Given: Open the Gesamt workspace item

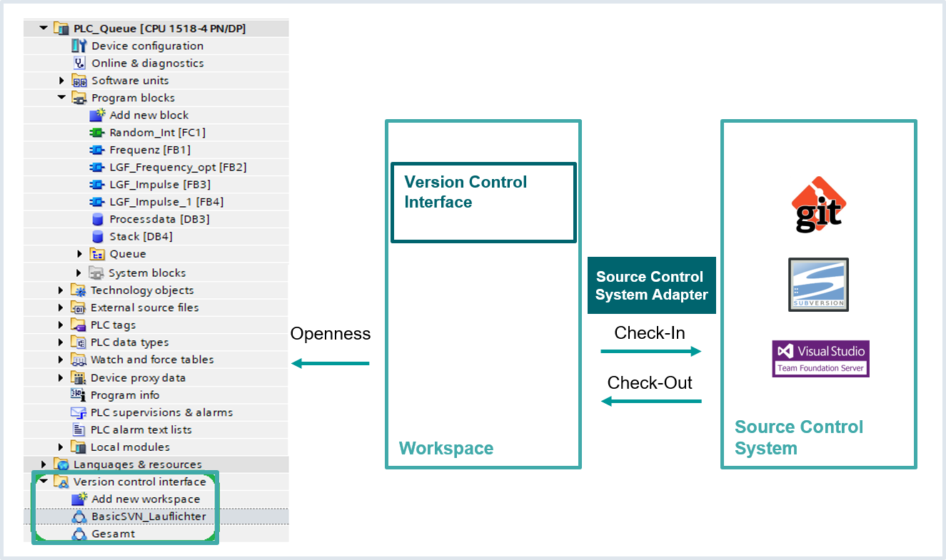Looking at the screenshot, I should [x=113, y=534].
